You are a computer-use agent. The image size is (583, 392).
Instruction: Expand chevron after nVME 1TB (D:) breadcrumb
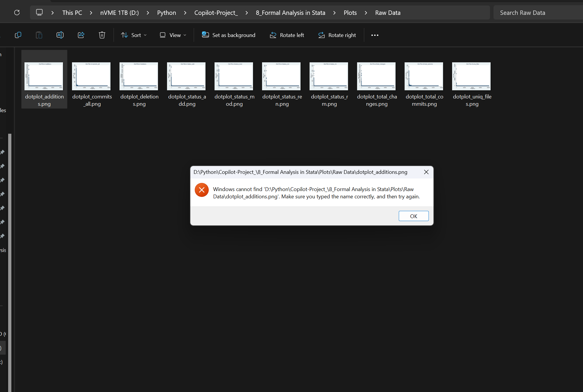coord(148,13)
